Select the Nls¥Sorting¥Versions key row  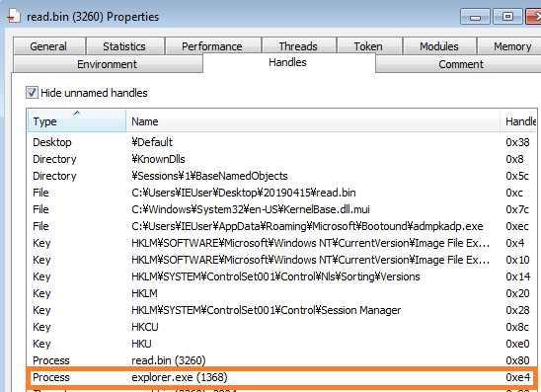click(281, 276)
